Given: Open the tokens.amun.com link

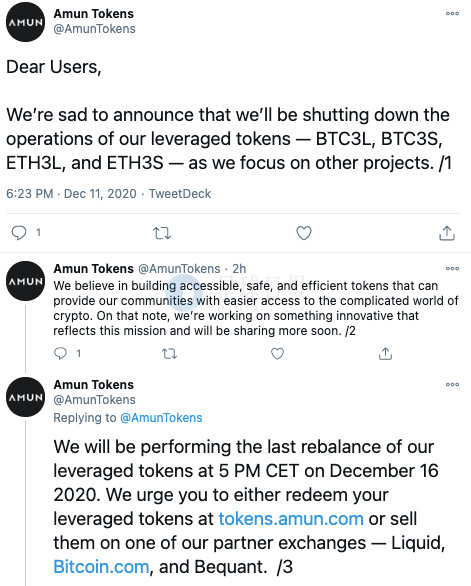Looking at the screenshot, I should [x=291, y=519].
